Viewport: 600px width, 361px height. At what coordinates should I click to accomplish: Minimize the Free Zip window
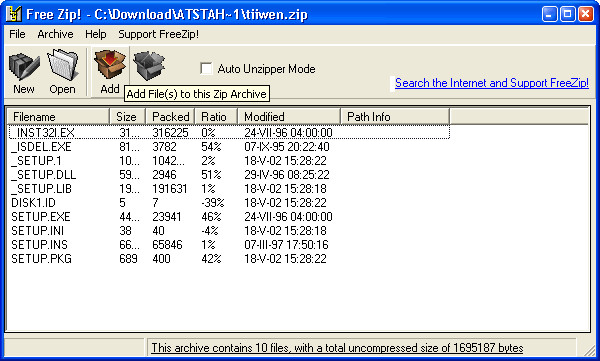(x=550, y=14)
